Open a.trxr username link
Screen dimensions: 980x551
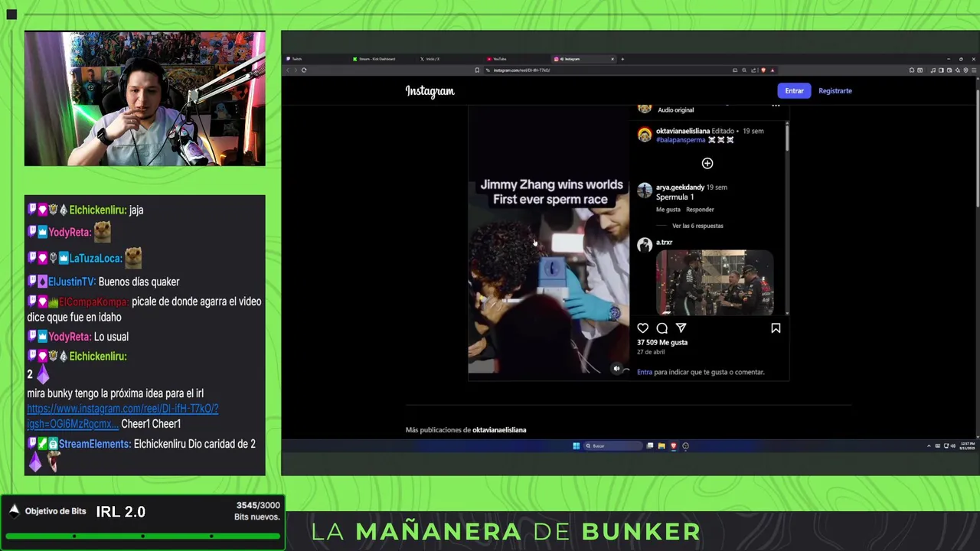664,243
